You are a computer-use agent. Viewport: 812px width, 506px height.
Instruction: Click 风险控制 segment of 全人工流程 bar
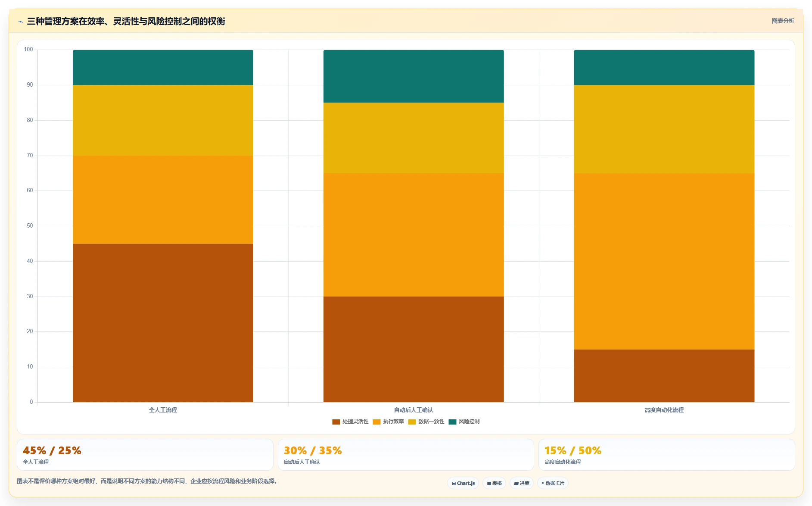point(163,67)
